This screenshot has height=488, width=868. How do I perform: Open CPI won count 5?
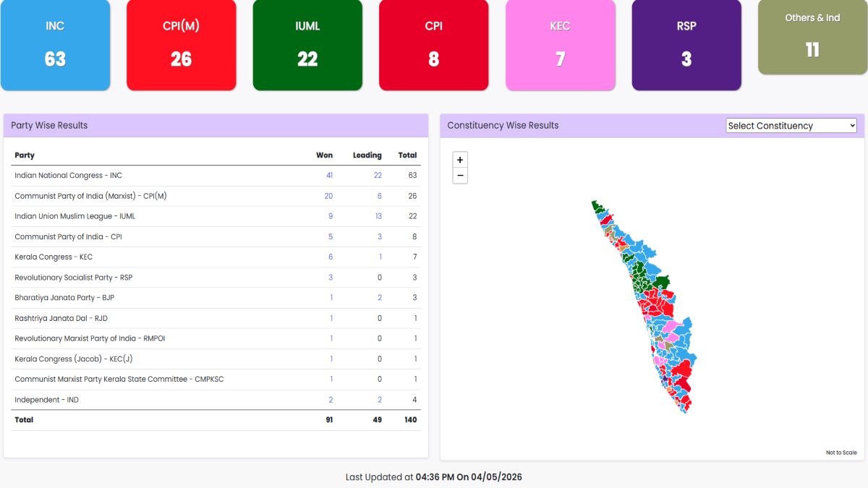click(331, 236)
